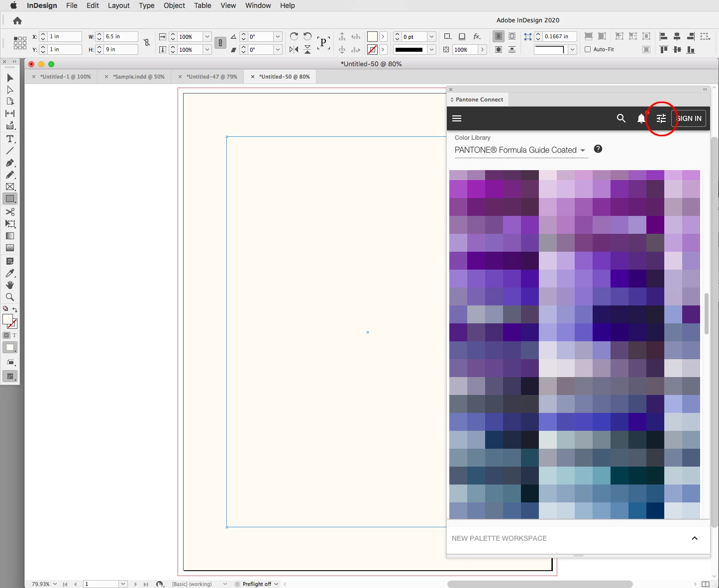Image resolution: width=719 pixels, height=588 pixels.
Task: Click the W width input field
Action: pyautogui.click(x=121, y=36)
